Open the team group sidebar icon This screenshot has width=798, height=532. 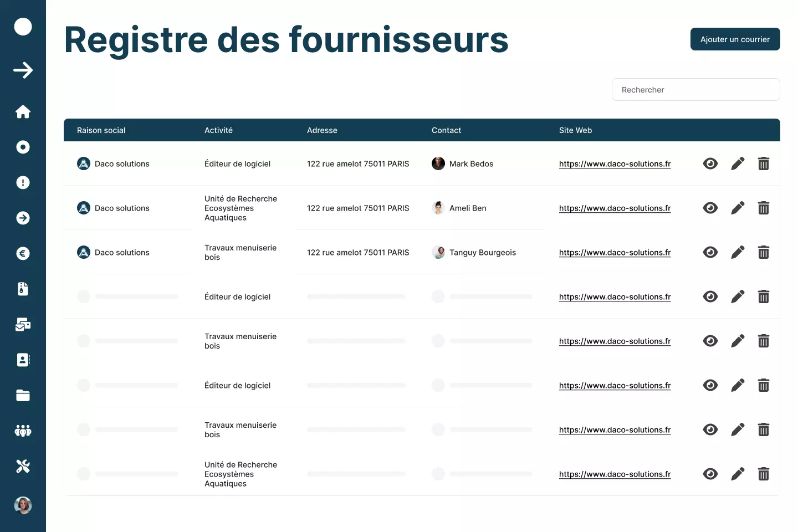[x=23, y=431]
